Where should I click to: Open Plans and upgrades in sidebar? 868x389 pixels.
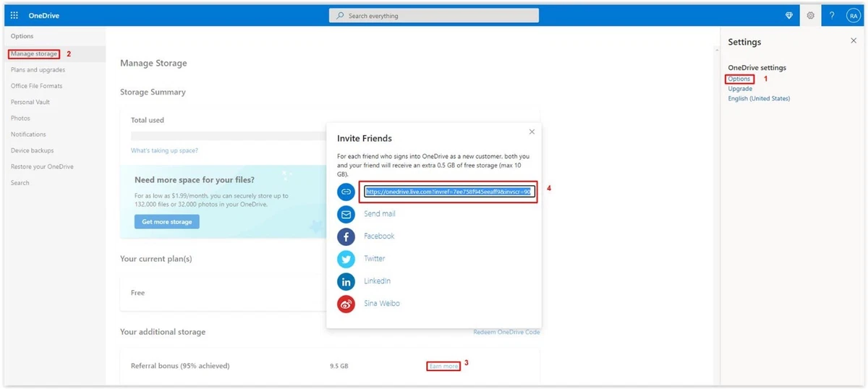coord(38,70)
